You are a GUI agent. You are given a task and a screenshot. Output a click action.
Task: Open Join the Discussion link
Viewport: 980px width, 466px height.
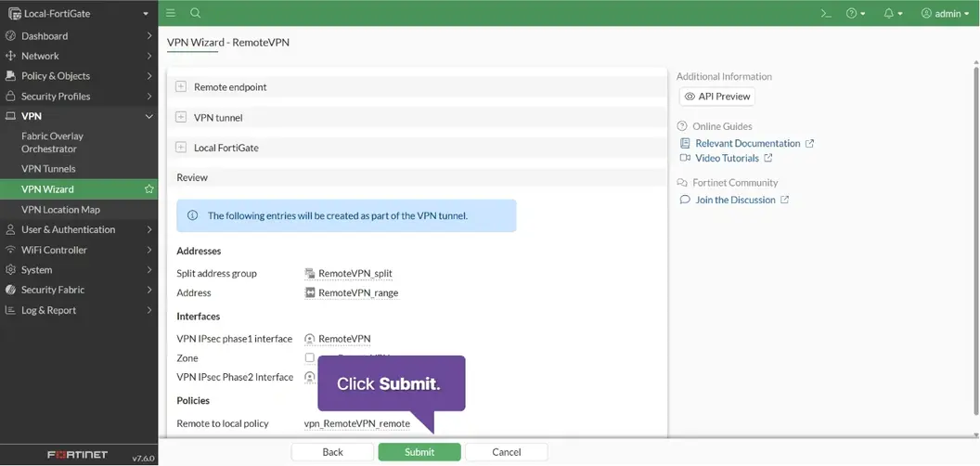pyautogui.click(x=735, y=201)
